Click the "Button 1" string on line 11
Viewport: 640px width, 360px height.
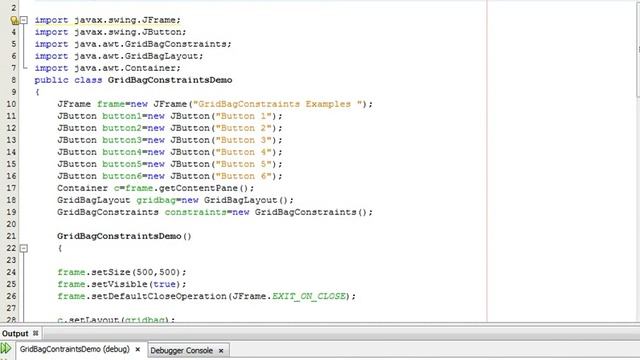coord(243,116)
